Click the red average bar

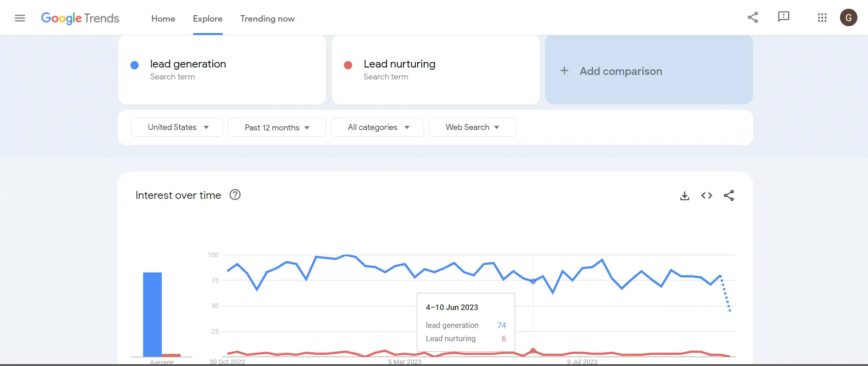click(171, 355)
